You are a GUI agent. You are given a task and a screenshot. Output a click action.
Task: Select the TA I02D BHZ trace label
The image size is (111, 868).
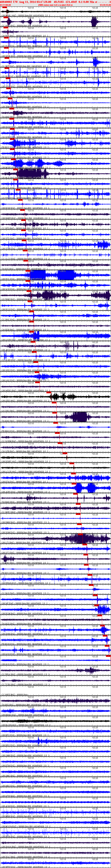pyautogui.click(x=25, y=269)
